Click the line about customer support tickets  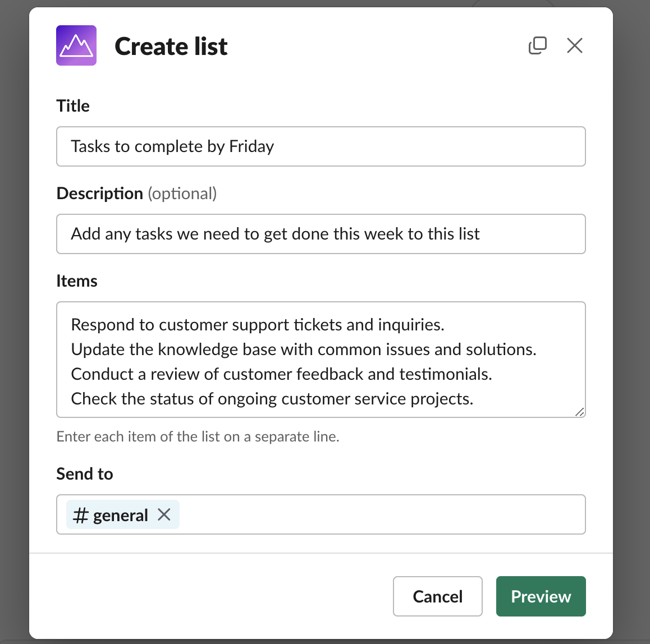point(257,324)
